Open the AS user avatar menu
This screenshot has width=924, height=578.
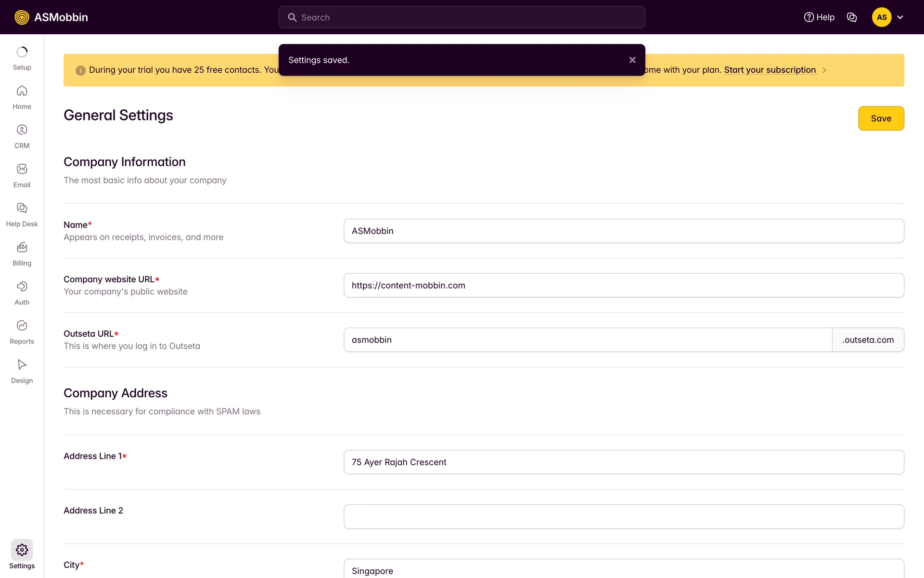881,17
